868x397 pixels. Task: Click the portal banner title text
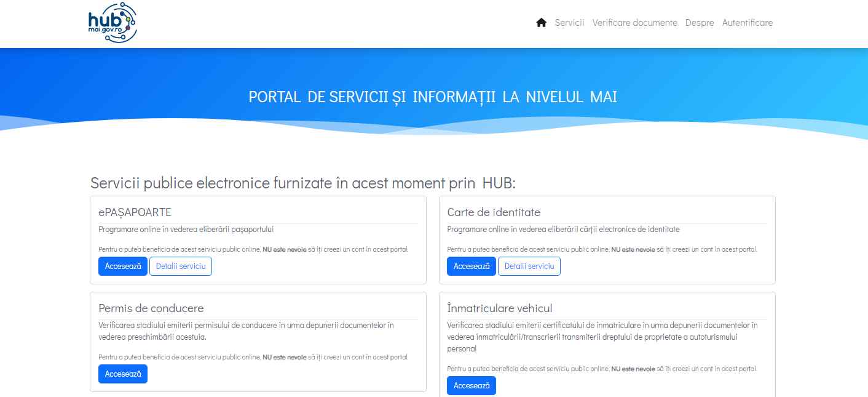tap(433, 97)
